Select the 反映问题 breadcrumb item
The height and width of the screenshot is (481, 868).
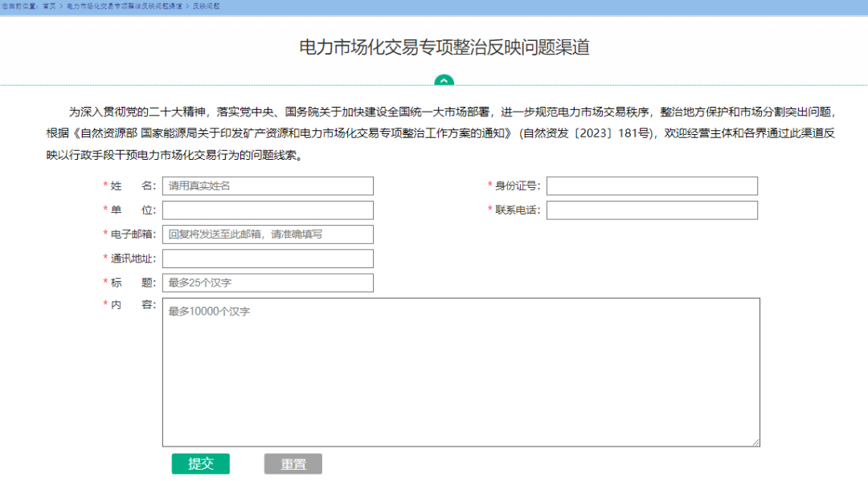[x=206, y=6]
